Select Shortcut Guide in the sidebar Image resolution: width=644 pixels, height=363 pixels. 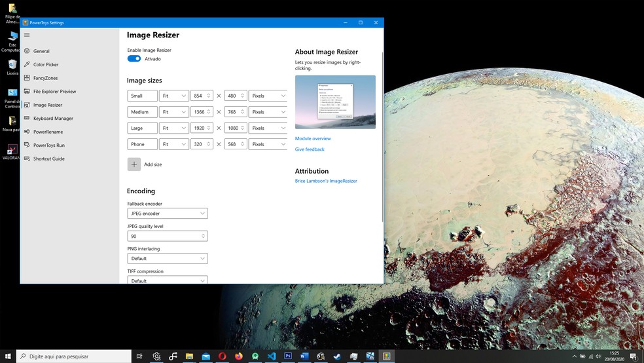(48, 159)
